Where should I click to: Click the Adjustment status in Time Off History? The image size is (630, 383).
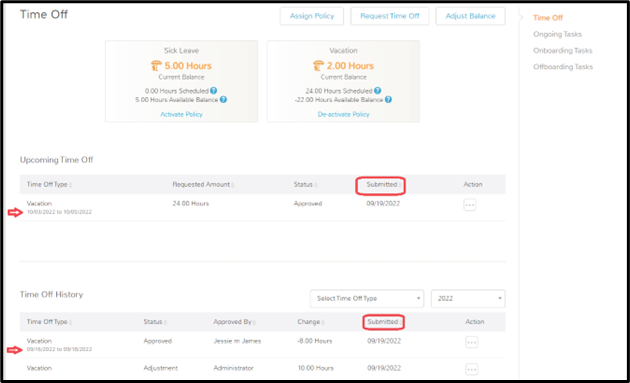click(161, 368)
